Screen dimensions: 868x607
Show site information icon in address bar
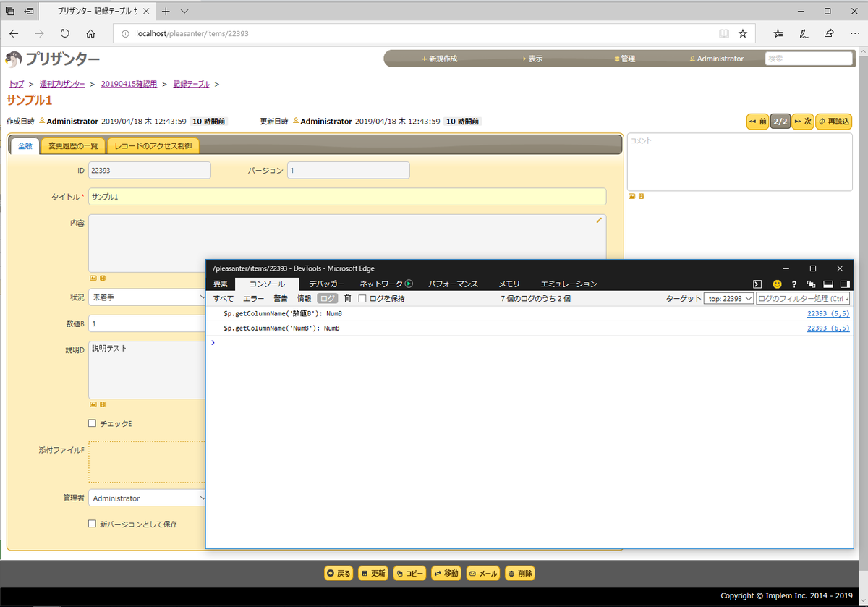click(x=124, y=33)
